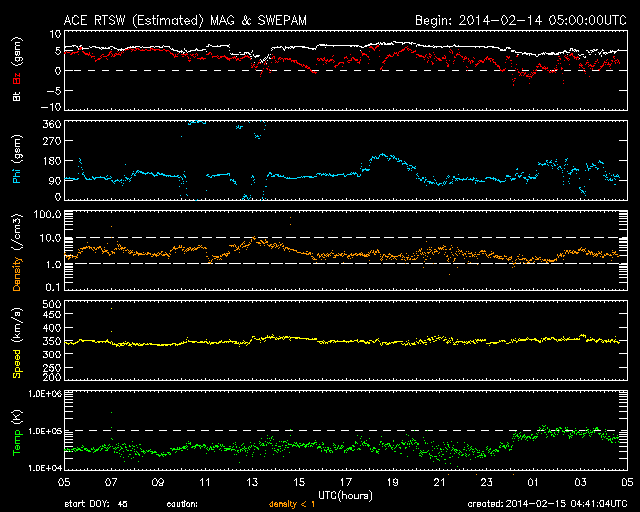Image resolution: width=640 pixels, height=512 pixels.
Task: Click the 'caution:' label in footer
Action: tap(182, 504)
